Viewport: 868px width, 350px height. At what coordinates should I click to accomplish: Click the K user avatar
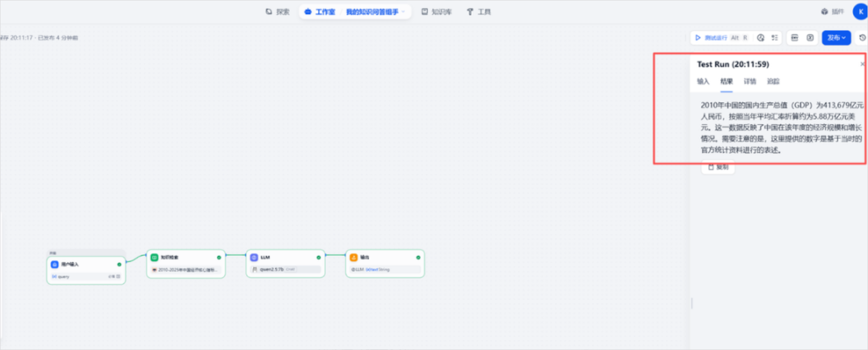pyautogui.click(x=860, y=12)
